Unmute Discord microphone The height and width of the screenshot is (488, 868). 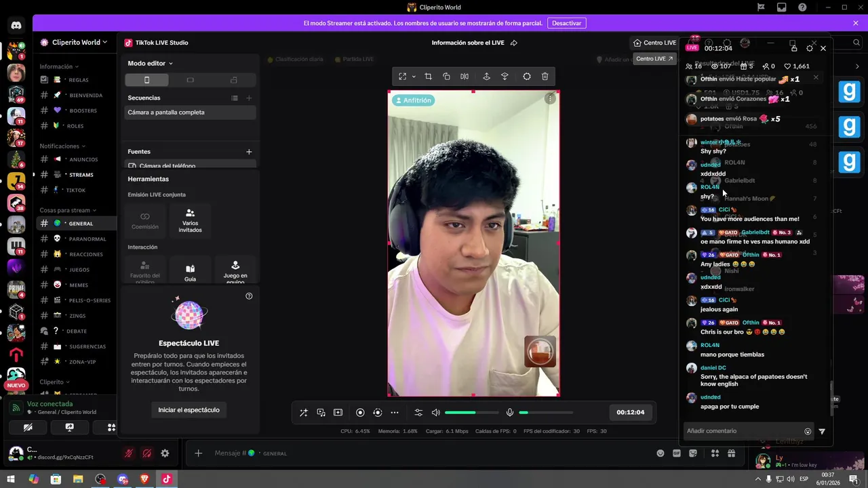point(128,453)
